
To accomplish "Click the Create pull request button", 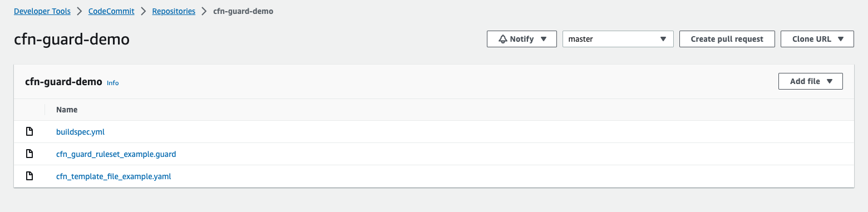I will pyautogui.click(x=727, y=39).
